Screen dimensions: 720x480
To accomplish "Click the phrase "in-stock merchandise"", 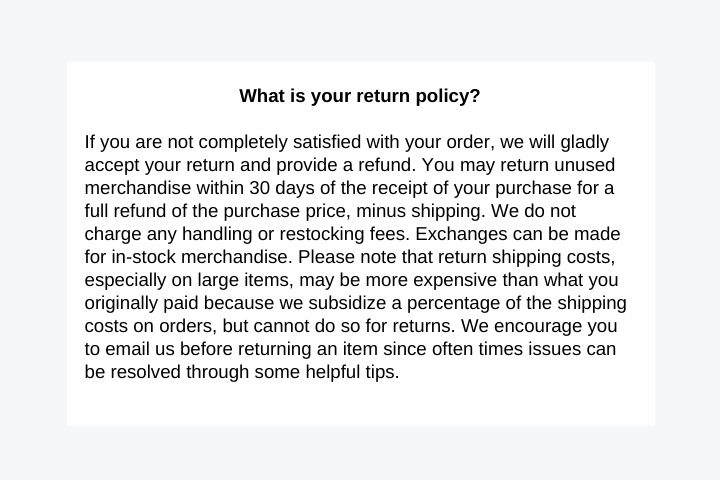I will 199,257.
